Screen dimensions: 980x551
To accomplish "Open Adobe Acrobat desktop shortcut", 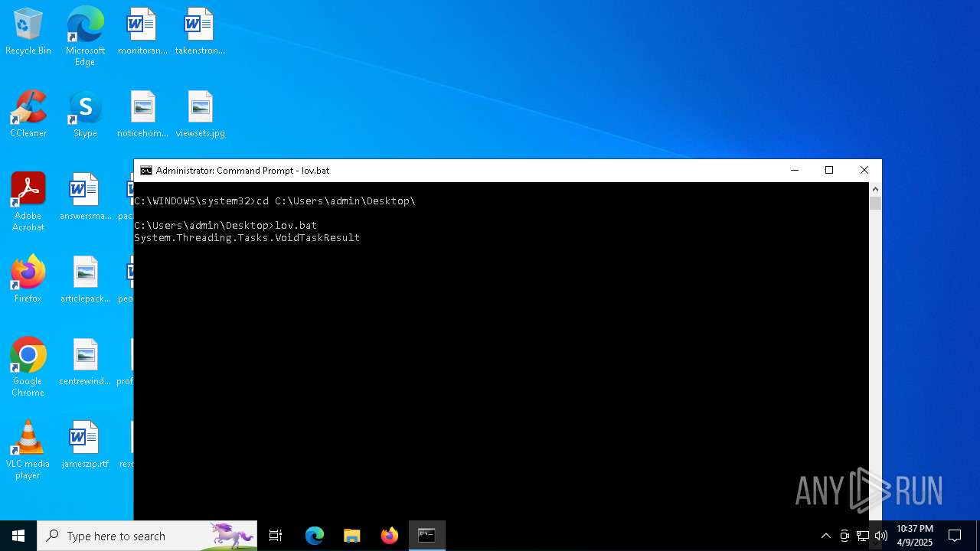I will point(28,202).
